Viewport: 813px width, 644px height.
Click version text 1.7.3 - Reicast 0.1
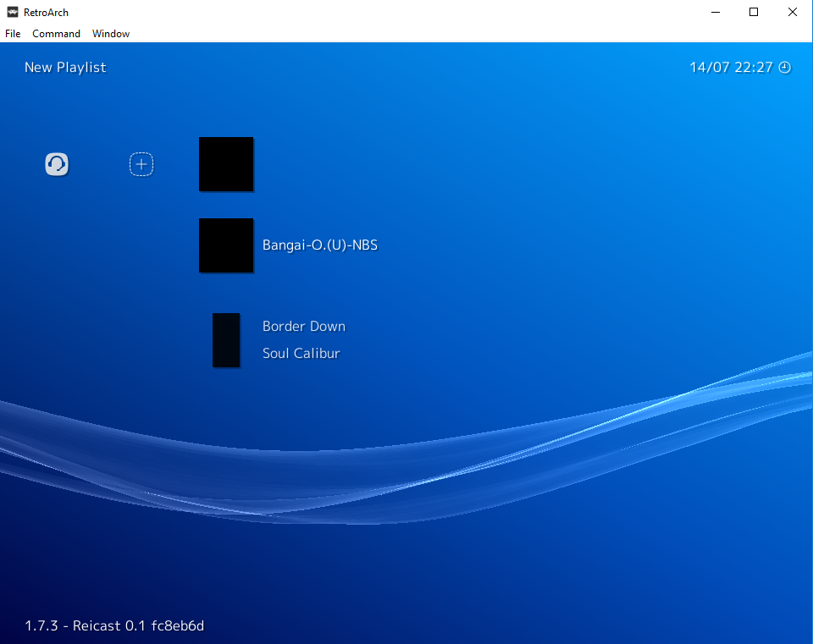click(114, 625)
